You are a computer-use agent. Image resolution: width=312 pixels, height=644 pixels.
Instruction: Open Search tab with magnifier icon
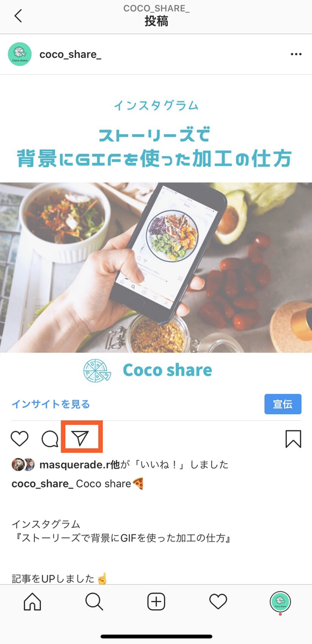[x=94, y=602]
